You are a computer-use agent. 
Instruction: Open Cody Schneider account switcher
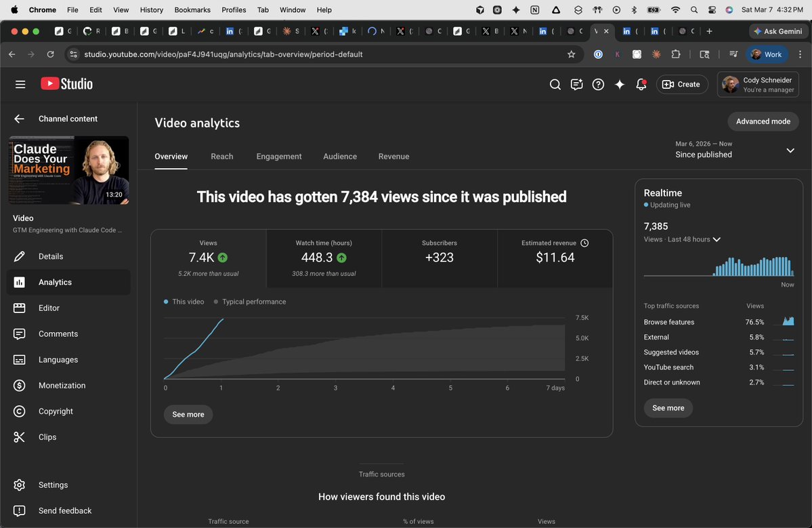pyautogui.click(x=758, y=85)
